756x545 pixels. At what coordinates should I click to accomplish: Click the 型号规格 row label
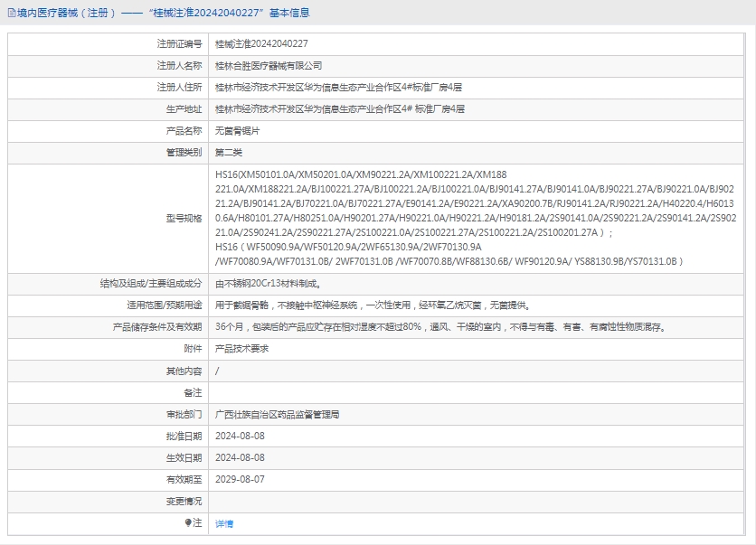184,218
